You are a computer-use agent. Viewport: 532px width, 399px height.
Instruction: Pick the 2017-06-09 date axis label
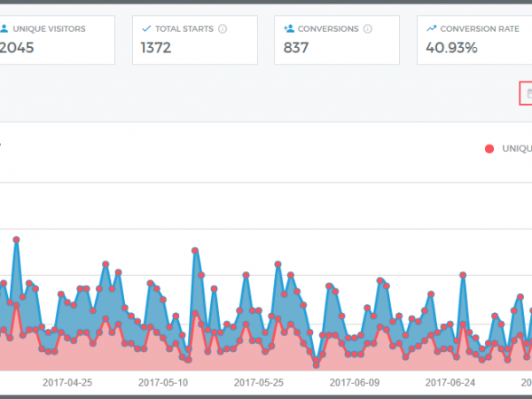tap(355, 383)
